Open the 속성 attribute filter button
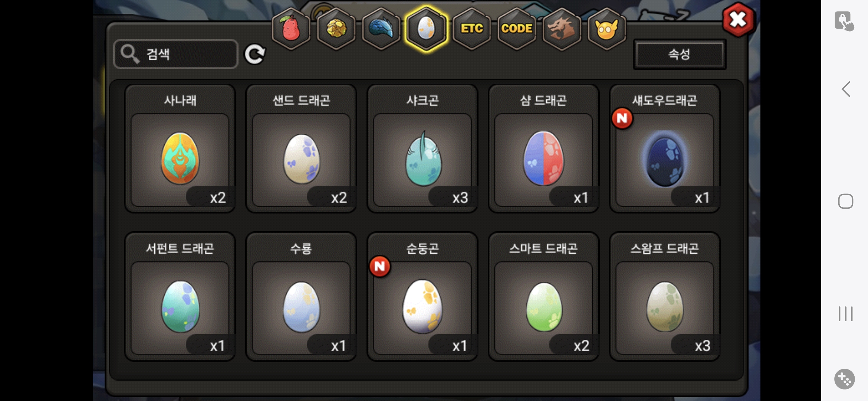The image size is (868, 401). click(680, 54)
